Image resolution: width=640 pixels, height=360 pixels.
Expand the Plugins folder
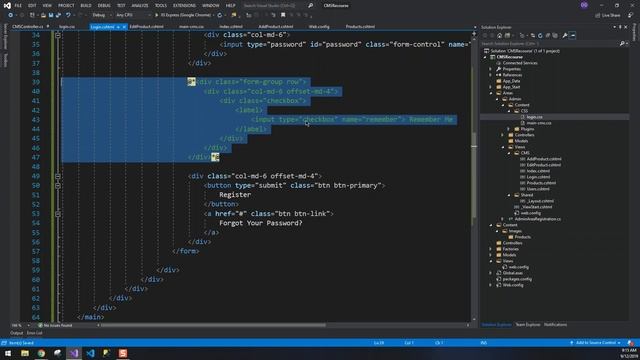pos(509,129)
